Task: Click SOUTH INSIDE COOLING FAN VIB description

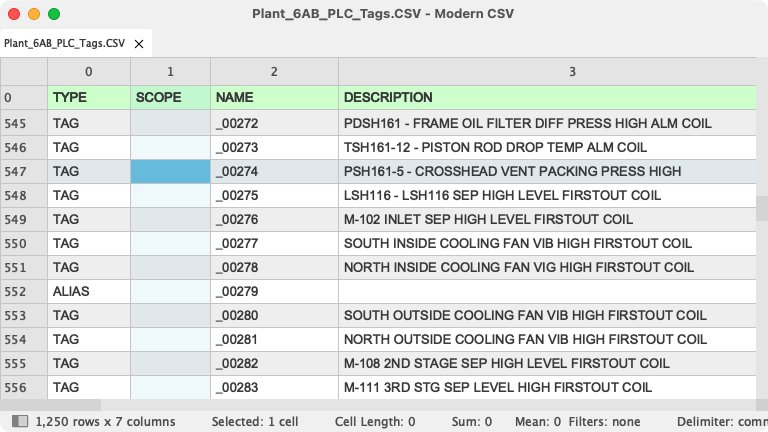Action: click(x=547, y=243)
